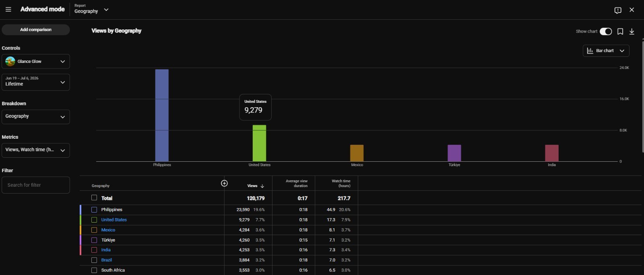This screenshot has height=275, width=644.
Task: Check the Mexico row checkbox
Action: click(x=94, y=230)
